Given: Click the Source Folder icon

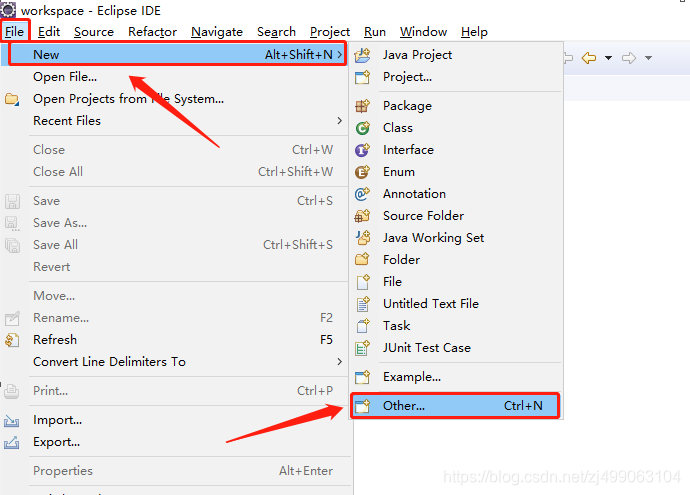Looking at the screenshot, I should click(x=363, y=216).
